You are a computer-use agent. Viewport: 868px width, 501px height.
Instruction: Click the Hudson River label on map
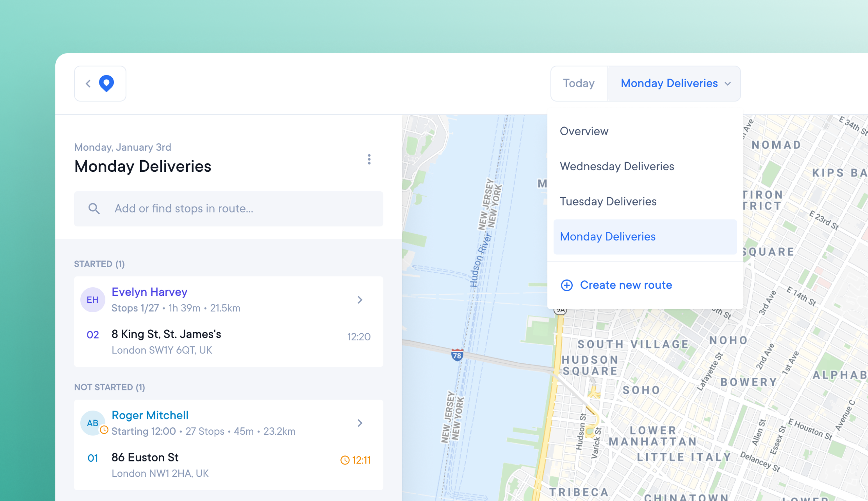point(480,260)
